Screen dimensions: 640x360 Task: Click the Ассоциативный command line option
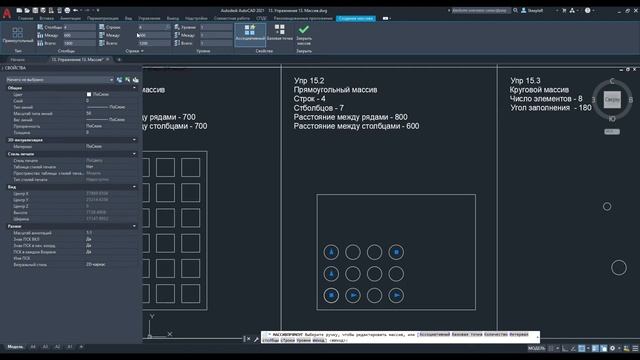(x=434, y=334)
